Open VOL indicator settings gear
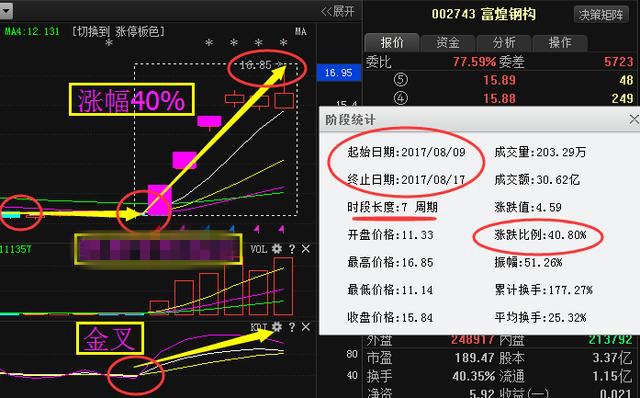Viewport: 640px width, 398px height. click(277, 249)
